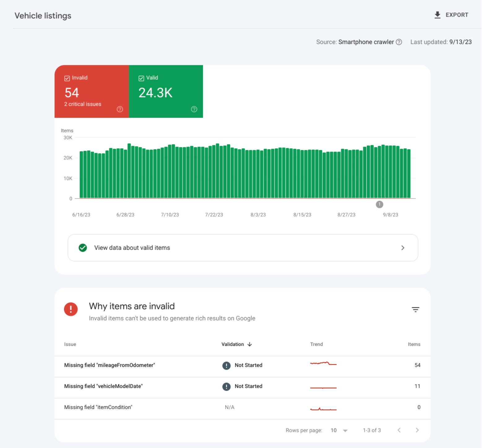Open the Missing field mileageFromOdometer issue
This screenshot has height=448, width=482.
[110, 365]
